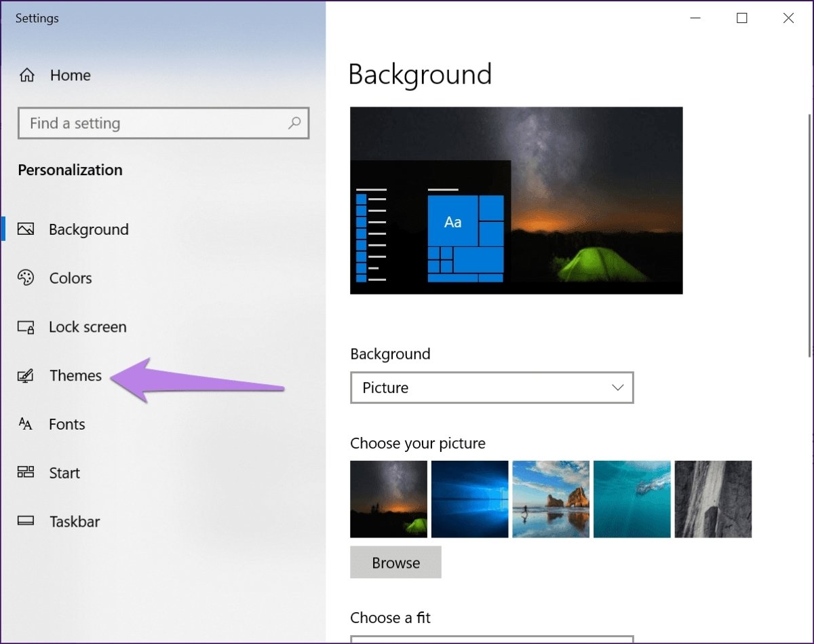The height and width of the screenshot is (644, 814).
Task: Click the Background picture icon in sidebar
Action: point(26,229)
